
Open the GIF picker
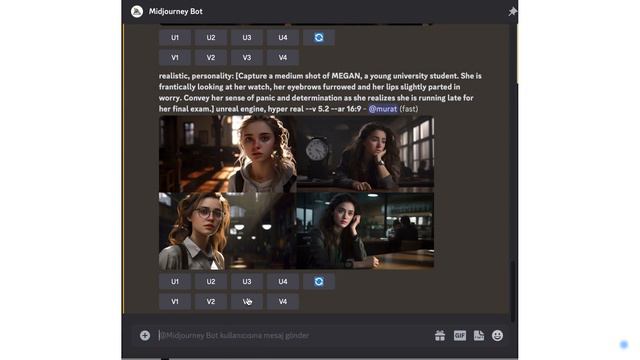click(x=460, y=336)
